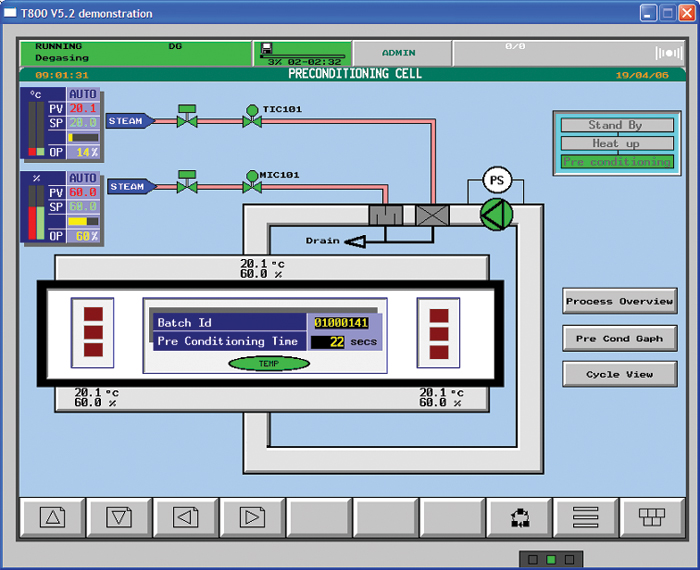Select the isolation valve on lower steam line
The image size is (700, 570).
(x=187, y=182)
